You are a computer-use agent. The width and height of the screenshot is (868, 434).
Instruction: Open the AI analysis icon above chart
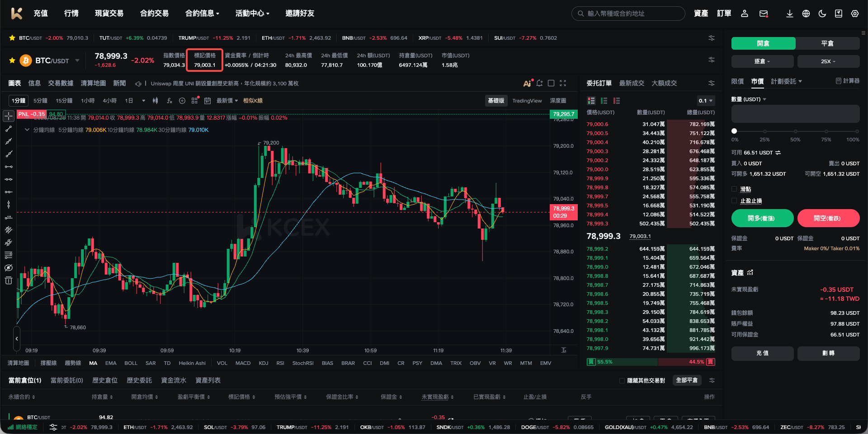click(x=528, y=83)
